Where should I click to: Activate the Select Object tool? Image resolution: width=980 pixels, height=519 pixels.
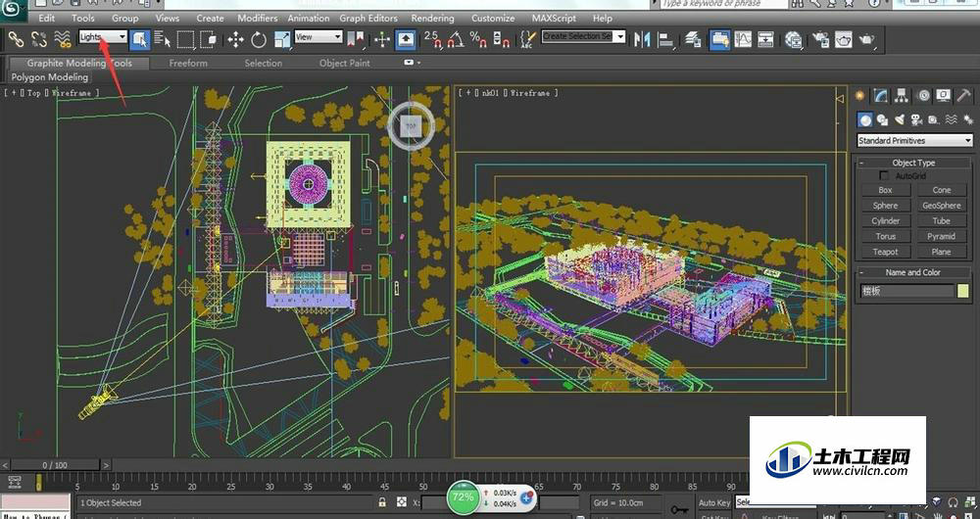pos(140,39)
